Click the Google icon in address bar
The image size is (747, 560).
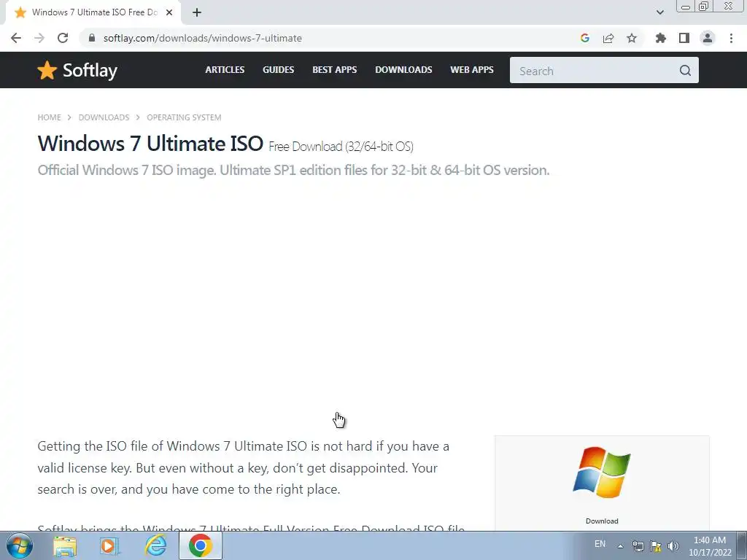585,38
